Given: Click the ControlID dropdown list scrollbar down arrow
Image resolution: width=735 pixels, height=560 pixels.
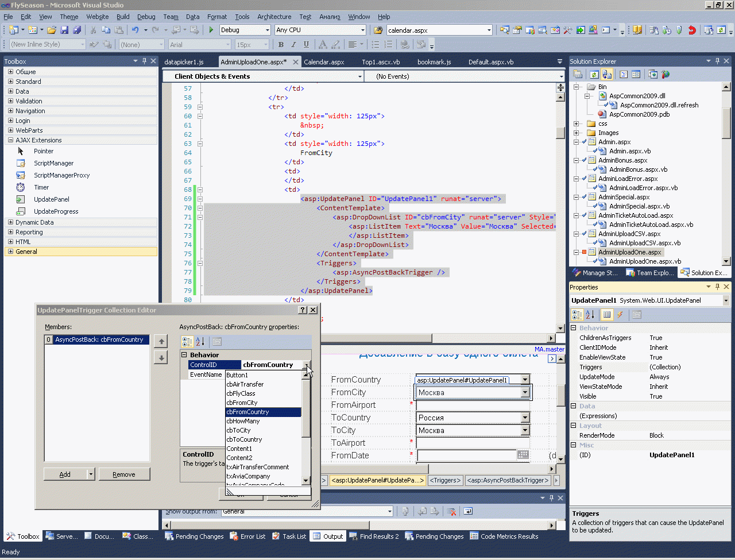Looking at the screenshot, I should (305, 481).
